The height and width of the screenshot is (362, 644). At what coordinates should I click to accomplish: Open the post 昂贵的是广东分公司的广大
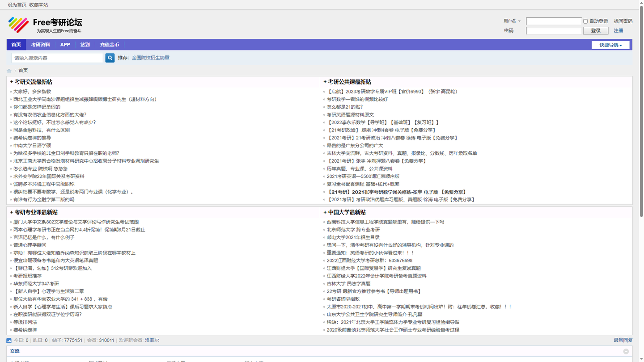click(x=355, y=146)
